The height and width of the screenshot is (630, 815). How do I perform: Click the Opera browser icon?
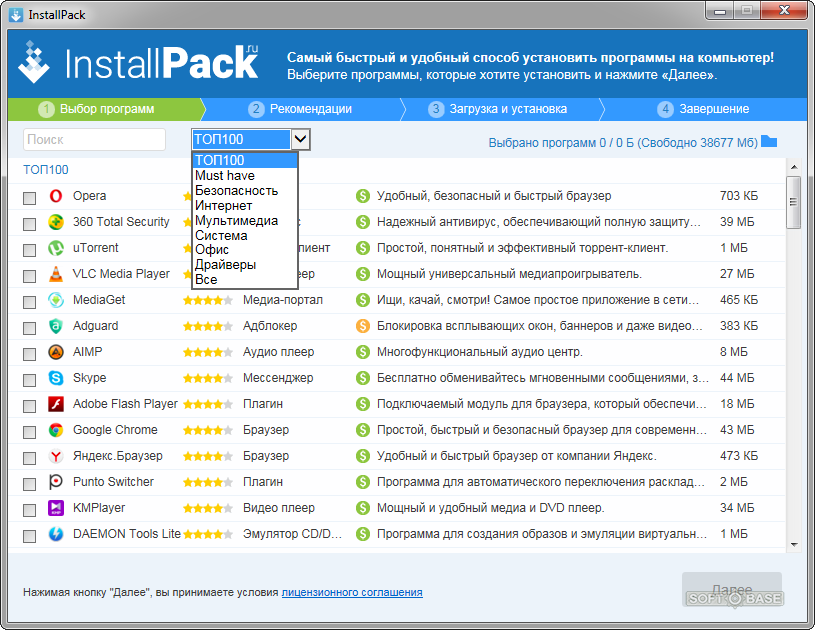[x=56, y=196]
